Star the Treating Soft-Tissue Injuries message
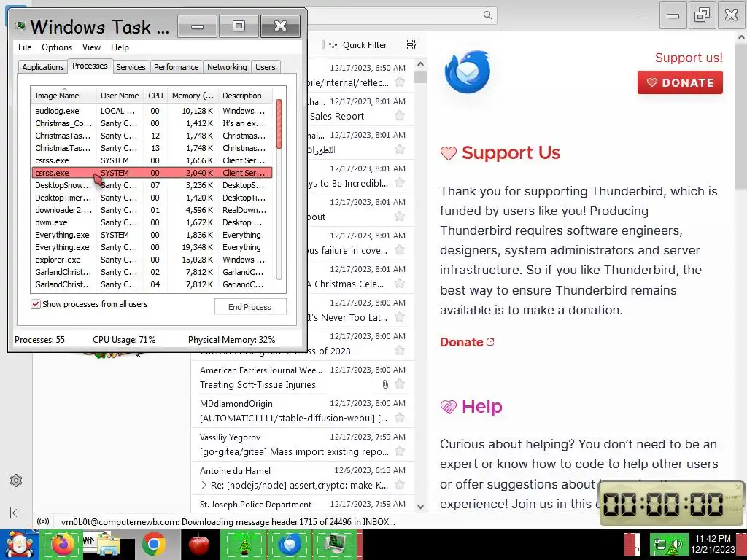Screen dimensions: 747x560 coord(400,384)
